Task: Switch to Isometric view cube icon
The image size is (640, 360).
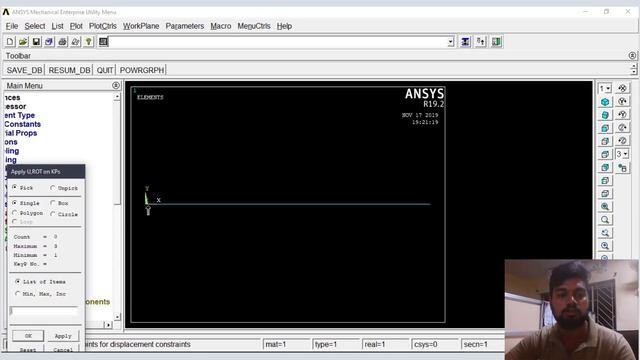Action: [x=605, y=102]
